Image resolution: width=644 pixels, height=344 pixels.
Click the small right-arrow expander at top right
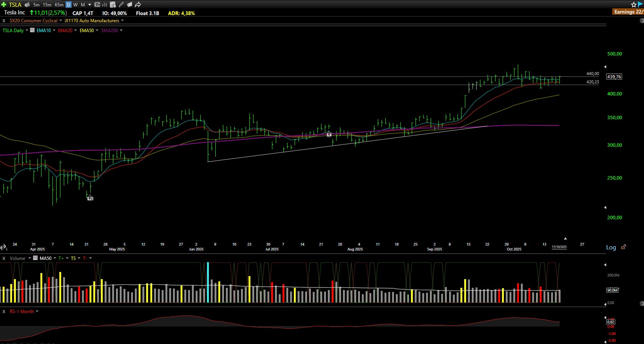(642, 21)
